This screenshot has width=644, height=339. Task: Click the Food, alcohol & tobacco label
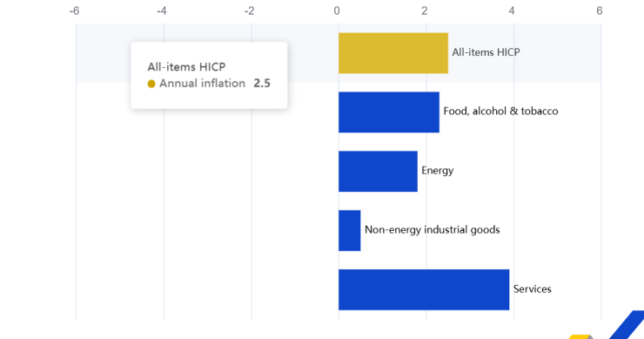point(500,111)
